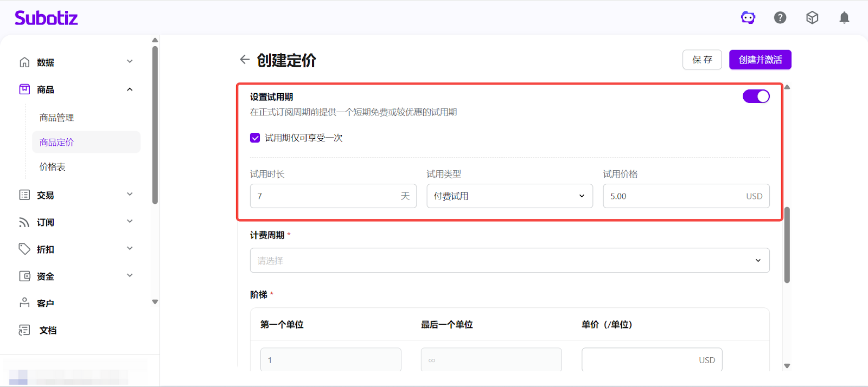Image resolution: width=868 pixels, height=387 pixels.
Task: Click the cube package icon in header
Action: pyautogui.click(x=812, y=18)
